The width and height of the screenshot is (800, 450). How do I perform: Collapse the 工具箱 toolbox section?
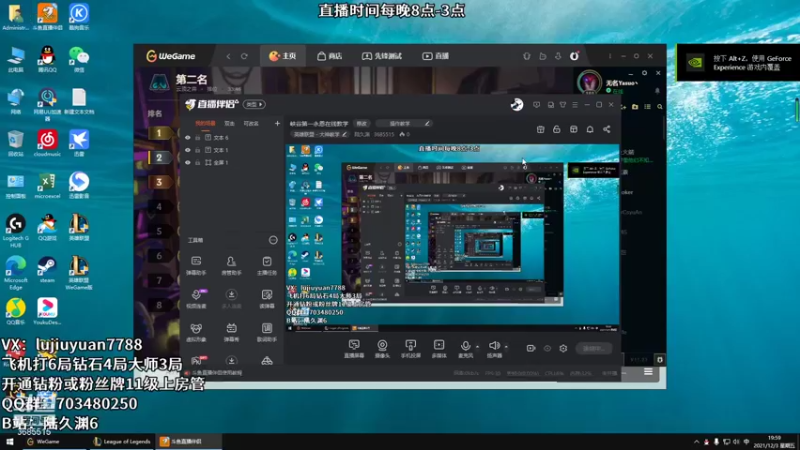tap(273, 240)
